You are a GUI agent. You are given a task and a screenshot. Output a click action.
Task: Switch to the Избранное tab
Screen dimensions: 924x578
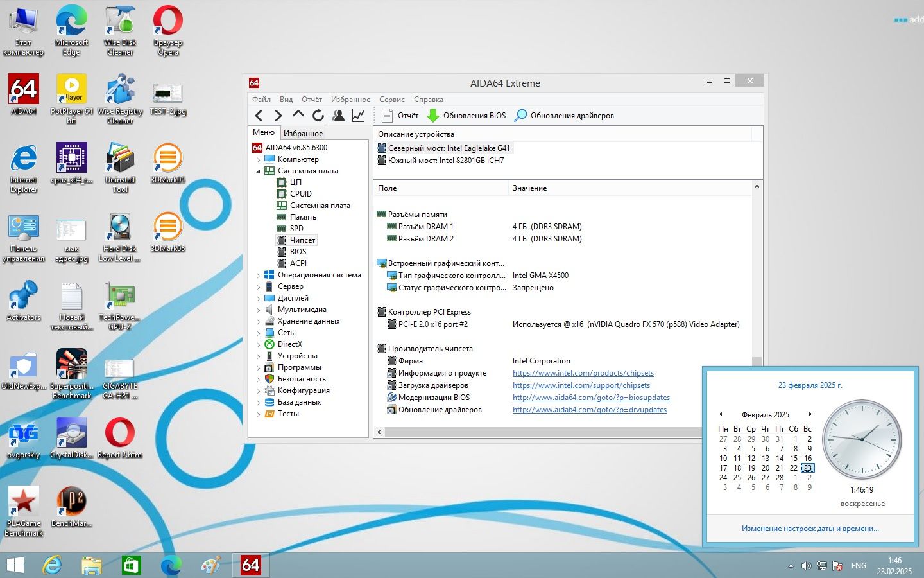(x=303, y=134)
